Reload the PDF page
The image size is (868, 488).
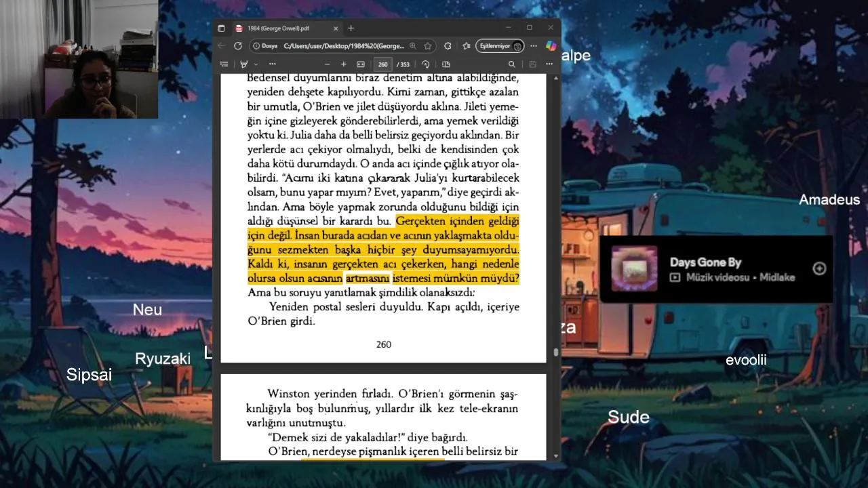(x=238, y=46)
